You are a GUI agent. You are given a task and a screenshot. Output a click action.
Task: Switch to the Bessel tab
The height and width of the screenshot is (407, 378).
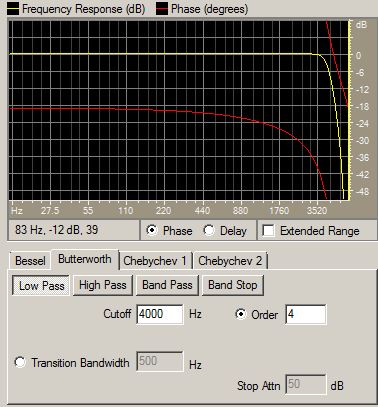click(x=30, y=261)
